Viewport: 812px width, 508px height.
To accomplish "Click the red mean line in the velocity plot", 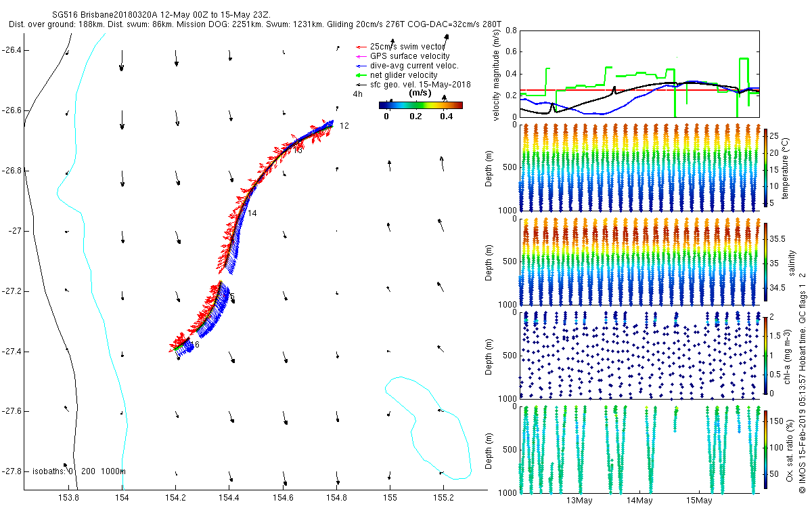I will [x=639, y=89].
